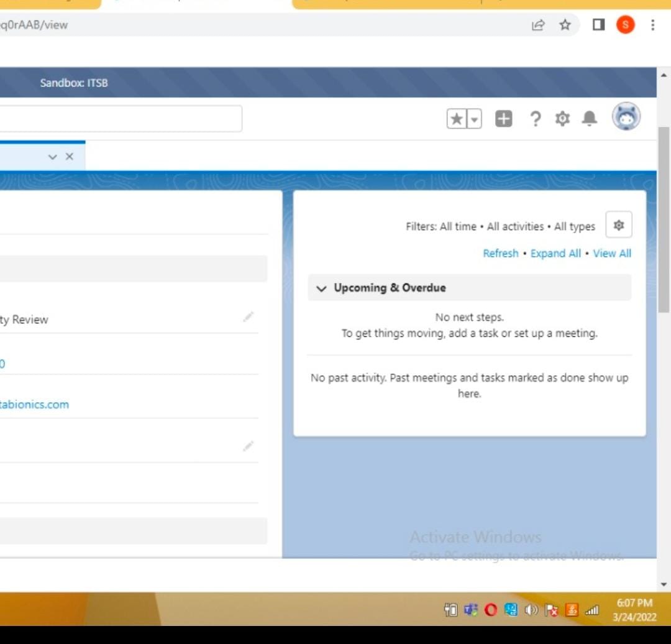Click the pencil icon below the tabionics.com field
The width and height of the screenshot is (671, 644).
(x=248, y=446)
